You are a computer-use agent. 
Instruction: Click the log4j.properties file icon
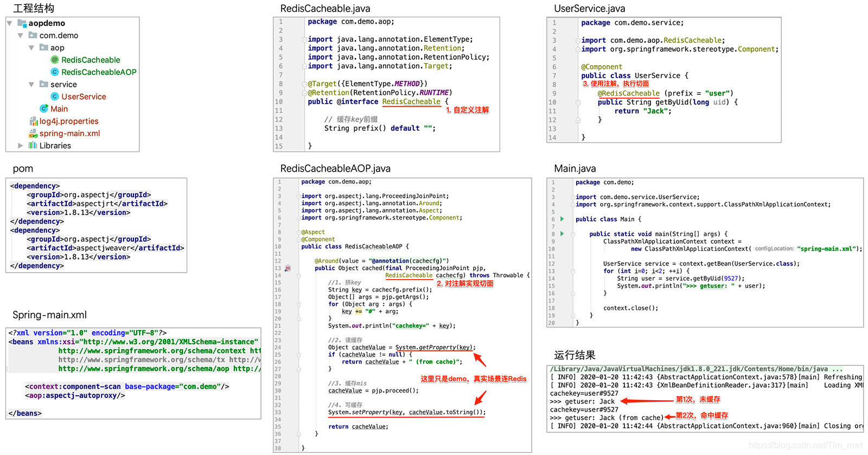33,121
